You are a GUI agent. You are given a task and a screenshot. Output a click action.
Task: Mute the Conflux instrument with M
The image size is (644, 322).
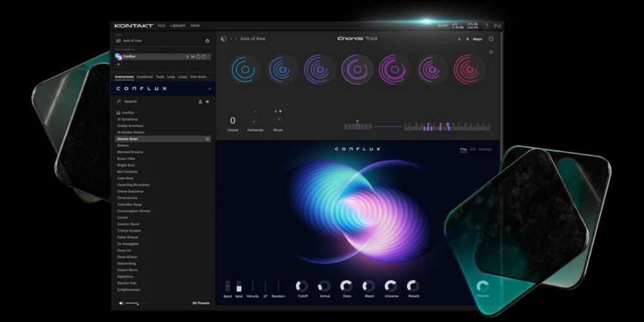click(193, 57)
